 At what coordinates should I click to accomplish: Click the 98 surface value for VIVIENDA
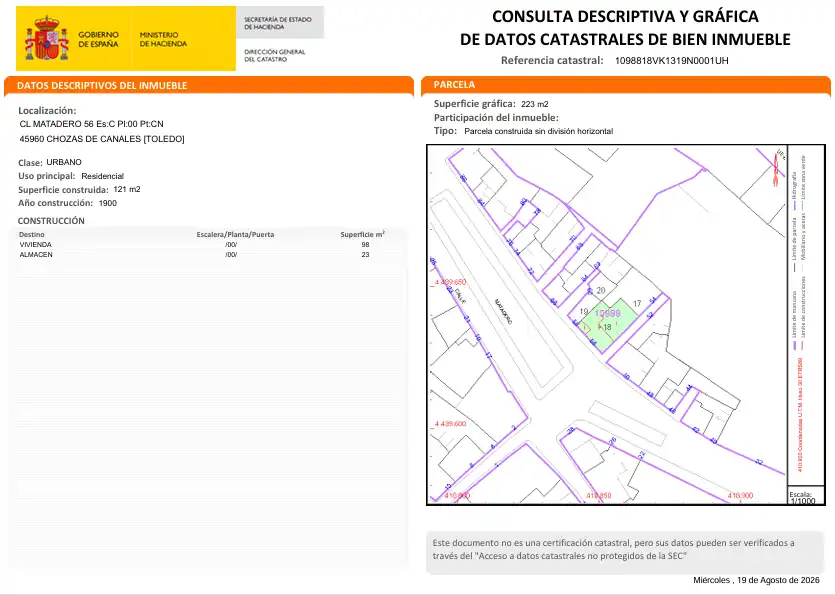365,244
